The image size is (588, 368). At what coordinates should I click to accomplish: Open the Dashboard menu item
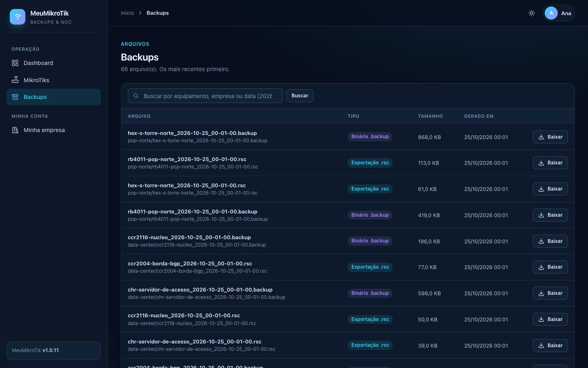53,63
